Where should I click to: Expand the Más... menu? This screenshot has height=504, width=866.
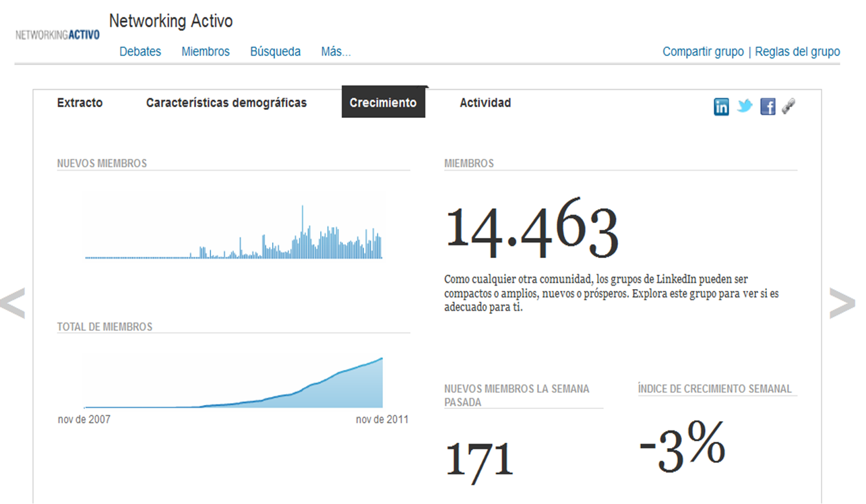click(336, 51)
